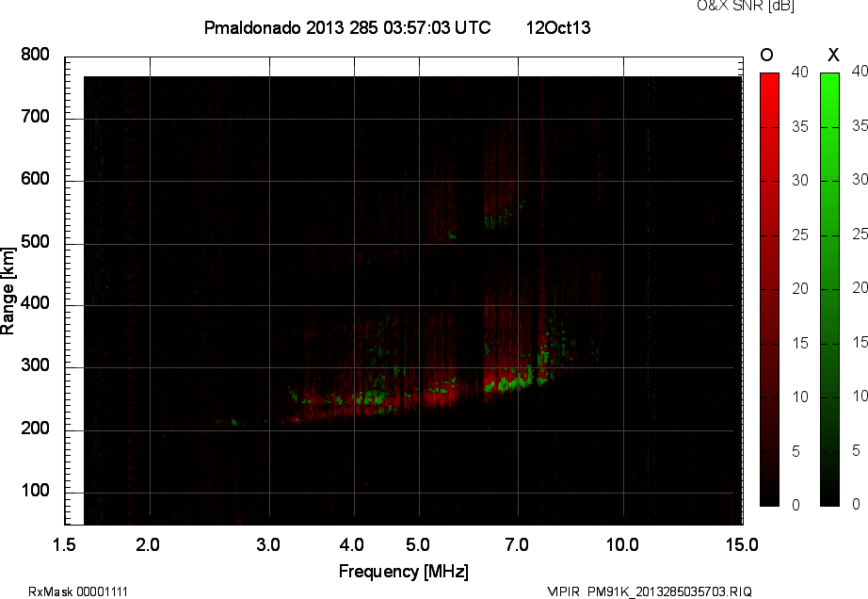This screenshot has width=868, height=599.
Task: Click the small green echo at 2.7 MHz, 210 km
Action: tap(234, 422)
